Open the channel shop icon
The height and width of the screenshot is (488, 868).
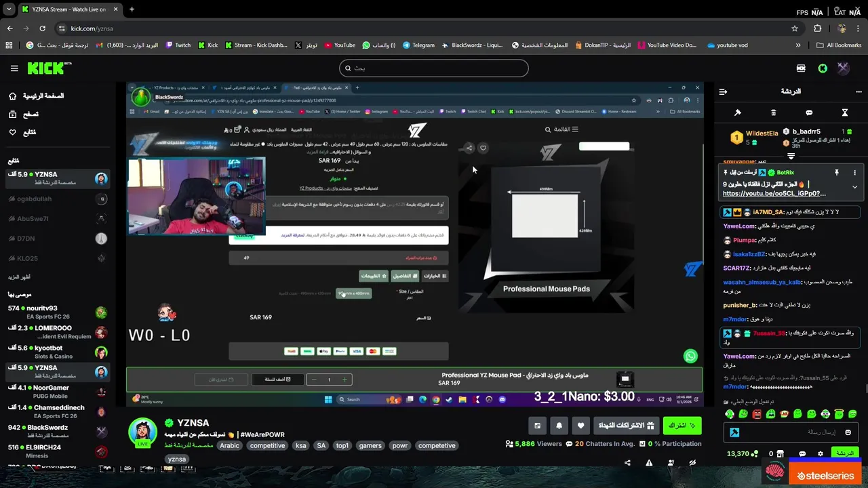point(780,453)
